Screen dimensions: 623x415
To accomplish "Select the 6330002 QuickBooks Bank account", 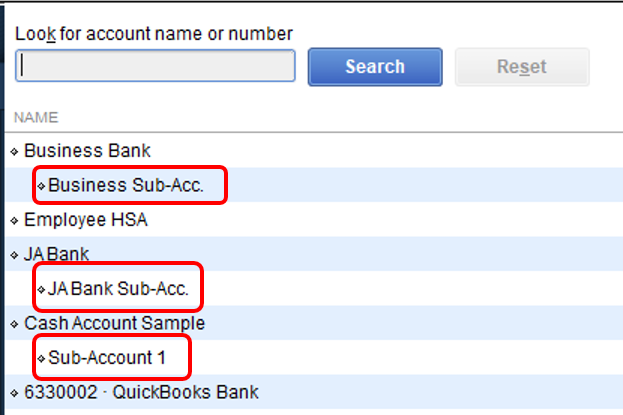I will [x=141, y=392].
